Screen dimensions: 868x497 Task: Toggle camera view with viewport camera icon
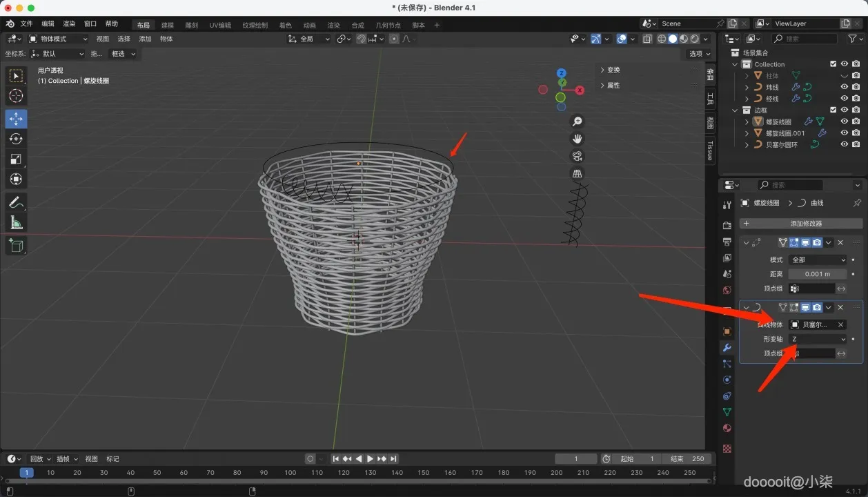coord(578,156)
